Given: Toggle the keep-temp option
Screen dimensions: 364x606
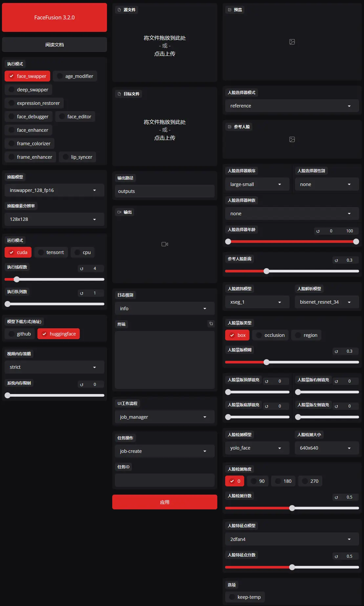Looking at the screenshot, I should [x=232, y=597].
